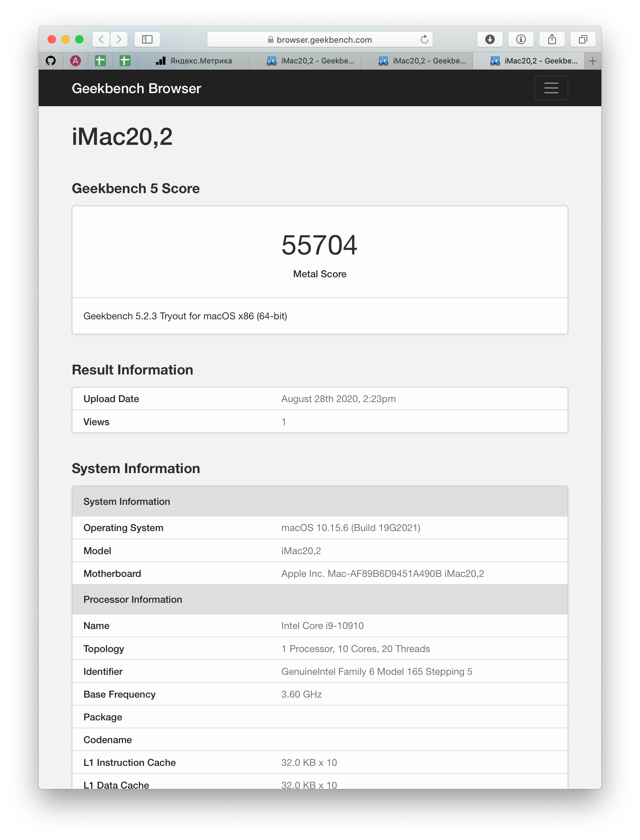This screenshot has width=640, height=840.
Task: Click the Package row label
Action: click(x=103, y=717)
